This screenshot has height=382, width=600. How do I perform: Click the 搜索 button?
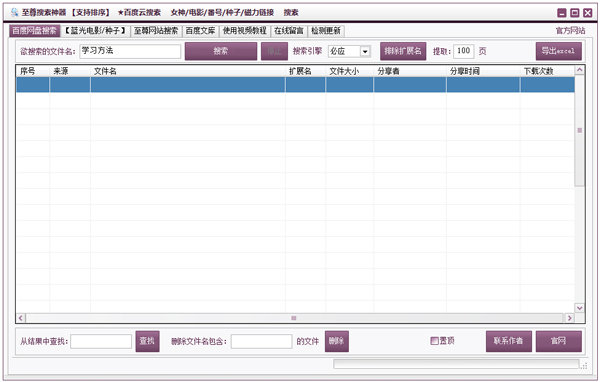click(221, 51)
